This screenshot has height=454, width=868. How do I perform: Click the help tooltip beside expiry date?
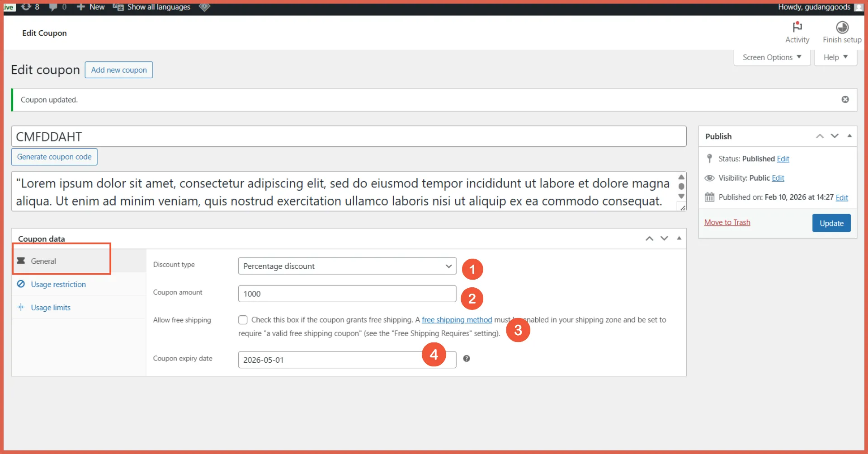467,359
